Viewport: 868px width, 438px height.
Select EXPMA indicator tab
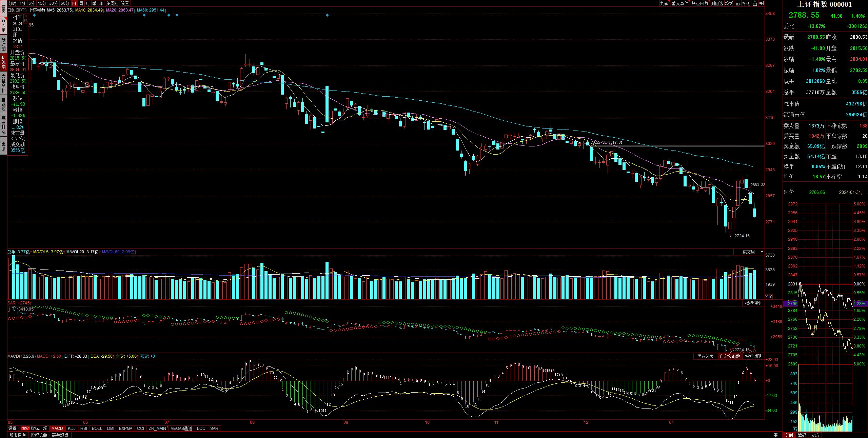coord(126,429)
